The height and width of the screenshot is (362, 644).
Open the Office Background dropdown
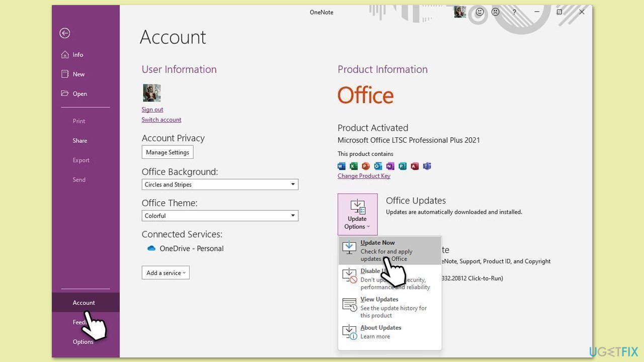[220, 184]
